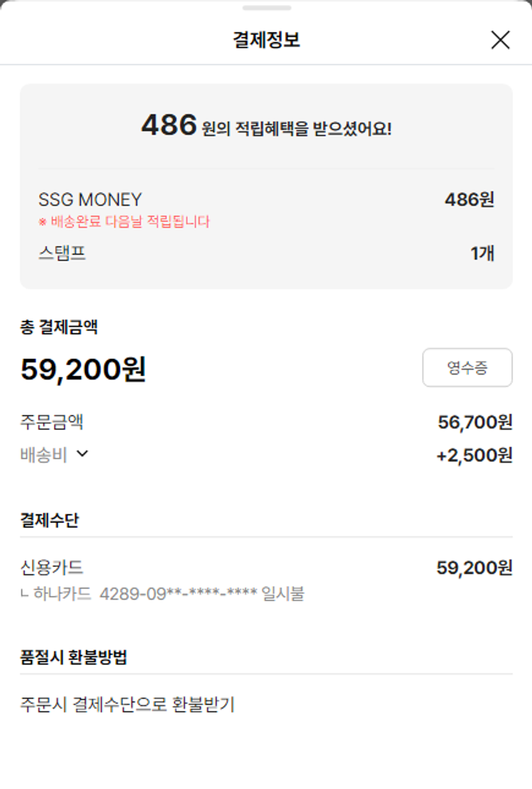Click the 스탬프 stamp label
The height and width of the screenshot is (789, 532).
62,253
